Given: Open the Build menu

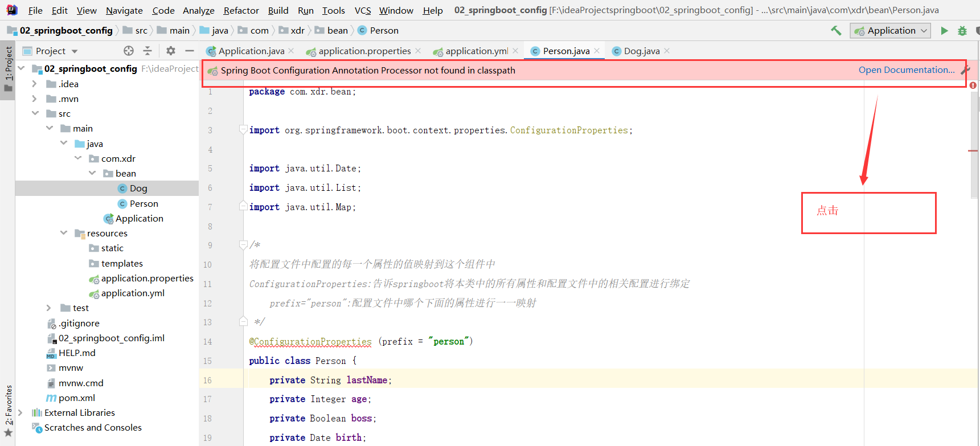Looking at the screenshot, I should (278, 10).
